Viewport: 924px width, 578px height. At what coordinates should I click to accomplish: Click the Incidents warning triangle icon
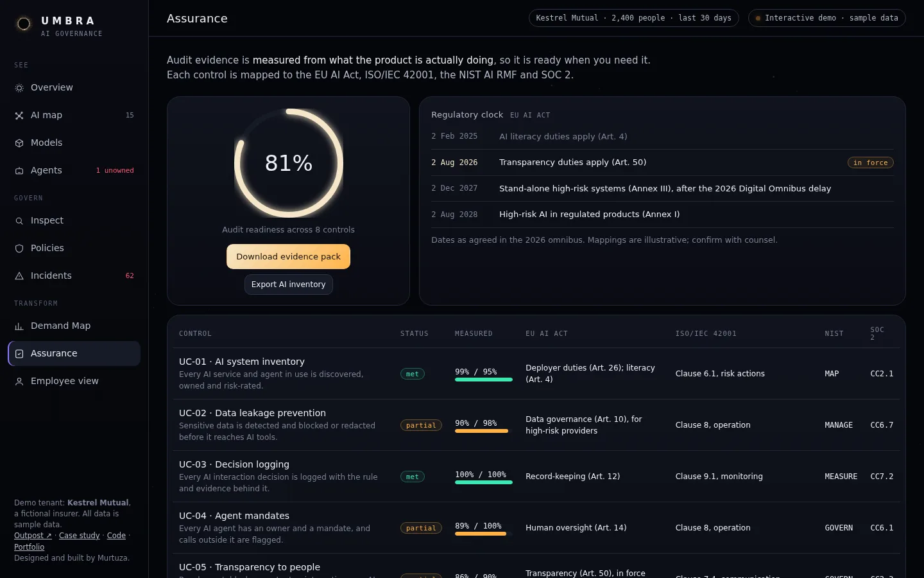point(19,276)
